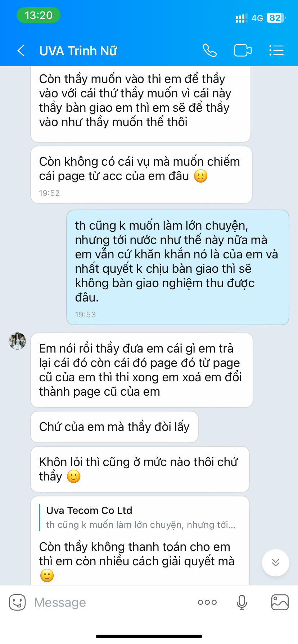Open the sticker emoji picker
The image size is (298, 644).
pos(17,602)
